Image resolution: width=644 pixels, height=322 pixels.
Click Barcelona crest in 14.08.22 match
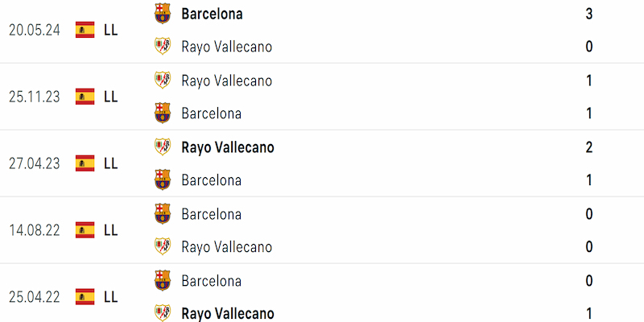point(163,213)
